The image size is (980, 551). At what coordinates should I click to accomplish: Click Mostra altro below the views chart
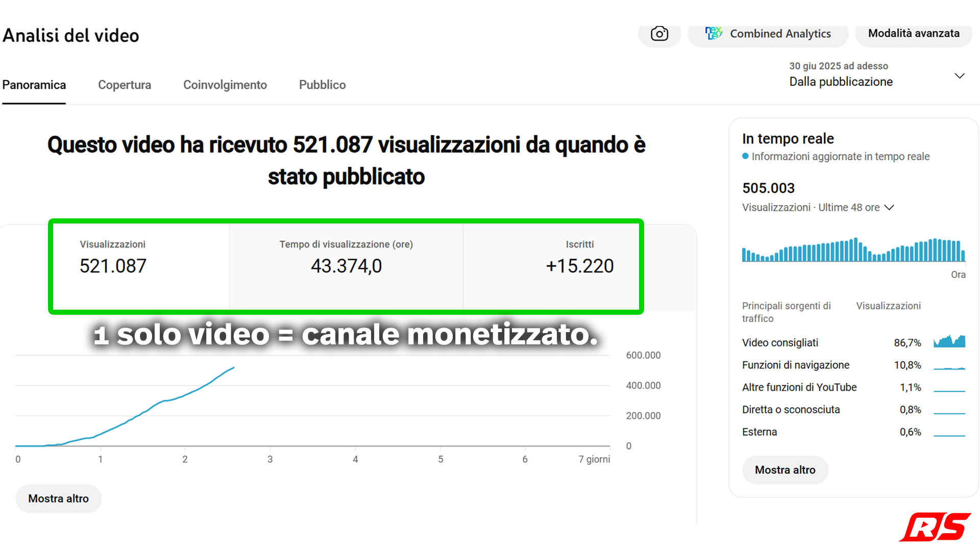coord(58,498)
